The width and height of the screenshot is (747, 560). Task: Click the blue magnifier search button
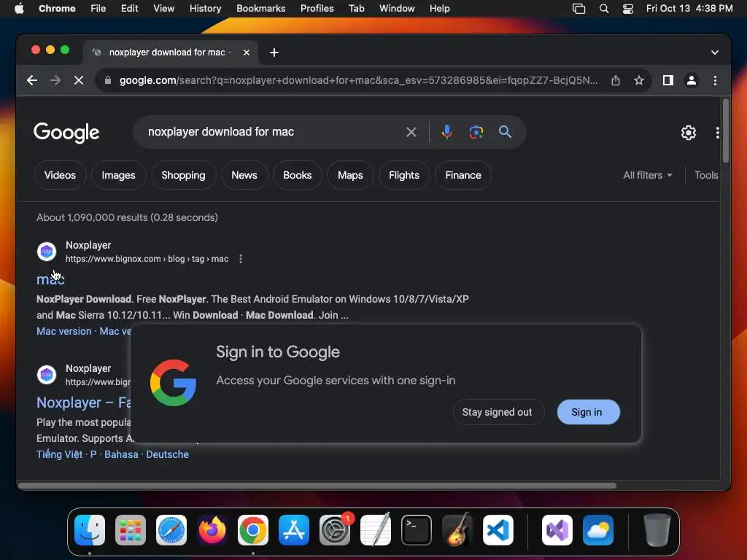[505, 132]
